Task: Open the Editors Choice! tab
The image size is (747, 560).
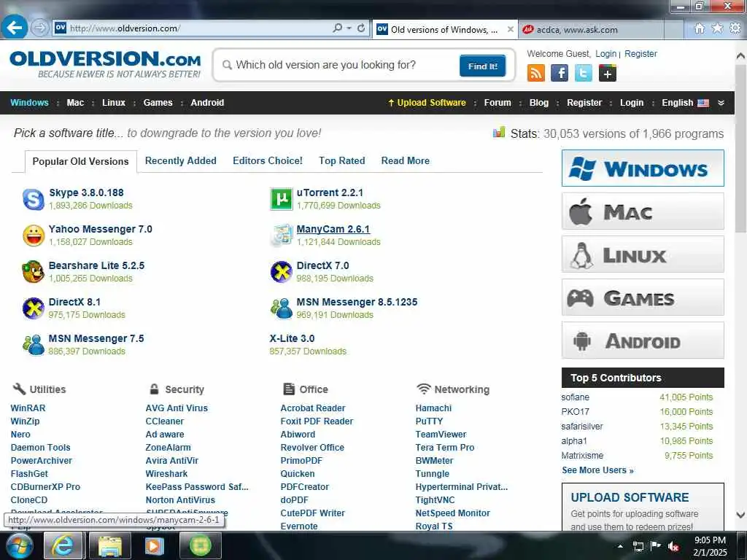Action: (268, 161)
